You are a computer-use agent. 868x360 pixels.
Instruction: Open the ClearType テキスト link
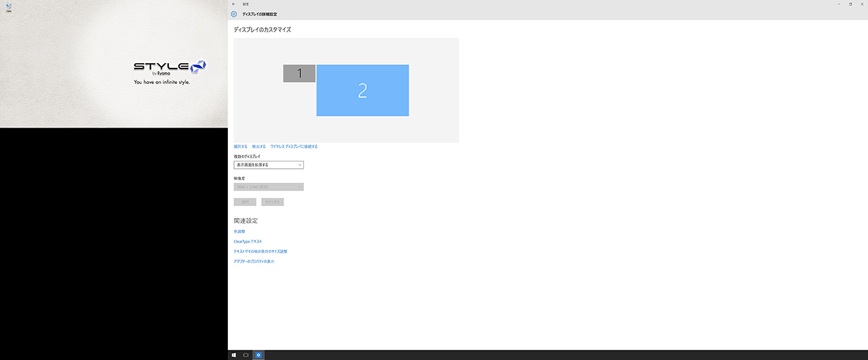[x=248, y=241]
